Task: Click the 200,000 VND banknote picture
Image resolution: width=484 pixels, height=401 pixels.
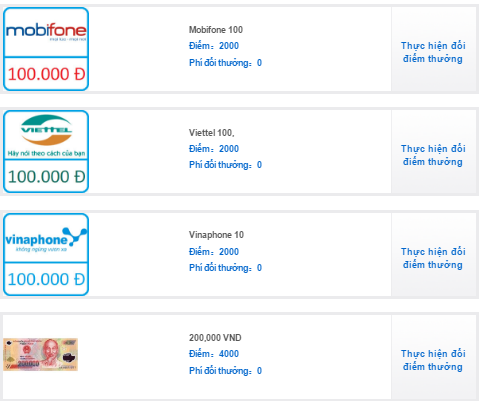Action: coord(40,354)
